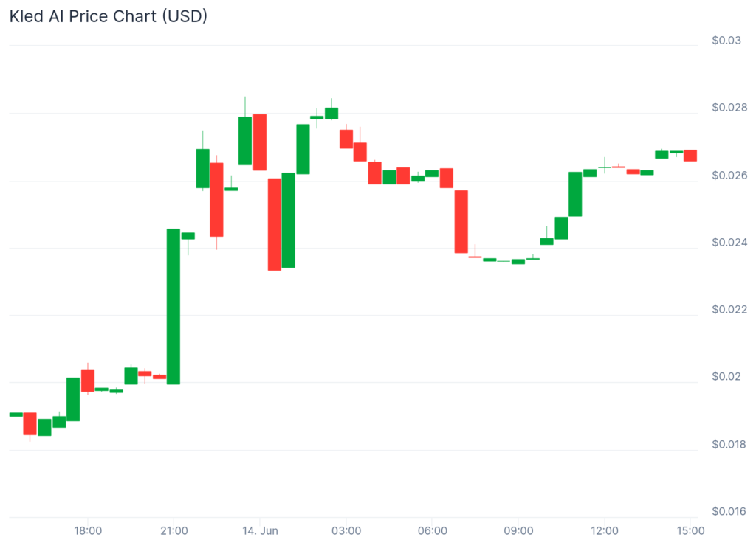Click the 14. Jun date axis label
This screenshot has width=756, height=551.
point(260,531)
